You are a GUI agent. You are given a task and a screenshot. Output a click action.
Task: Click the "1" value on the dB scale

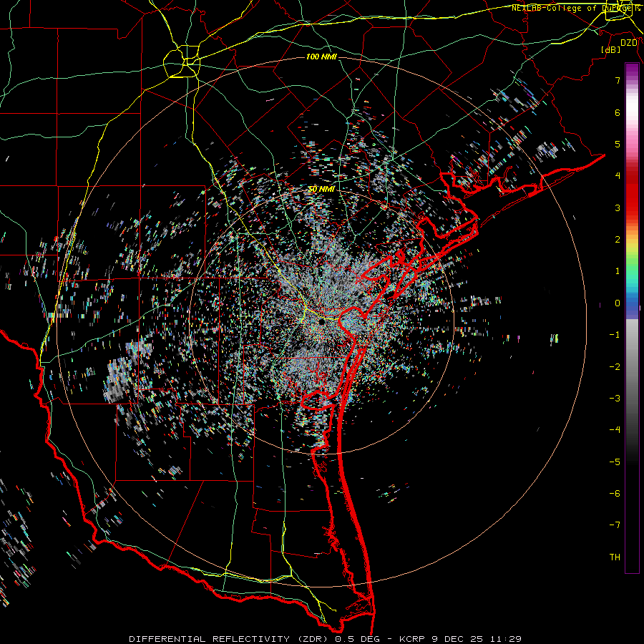[x=618, y=271]
